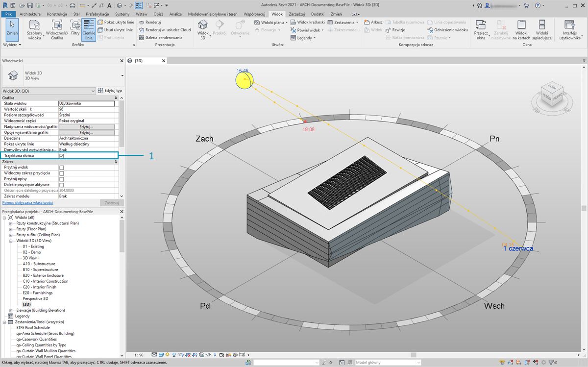Image resolution: width=588 pixels, height=367 pixels.
Task: Open the Powiel widok dropdown
Action: coord(307,30)
